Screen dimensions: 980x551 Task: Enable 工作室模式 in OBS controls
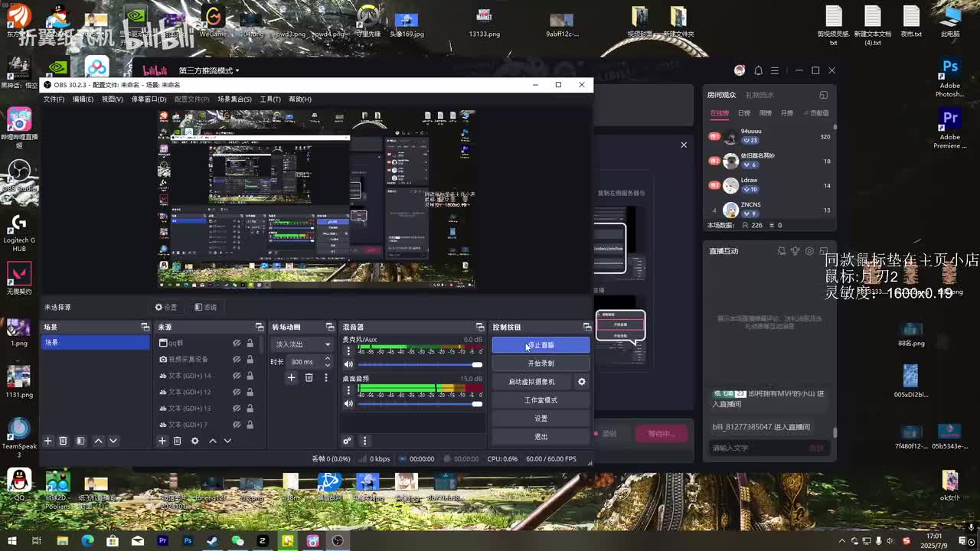click(x=541, y=400)
